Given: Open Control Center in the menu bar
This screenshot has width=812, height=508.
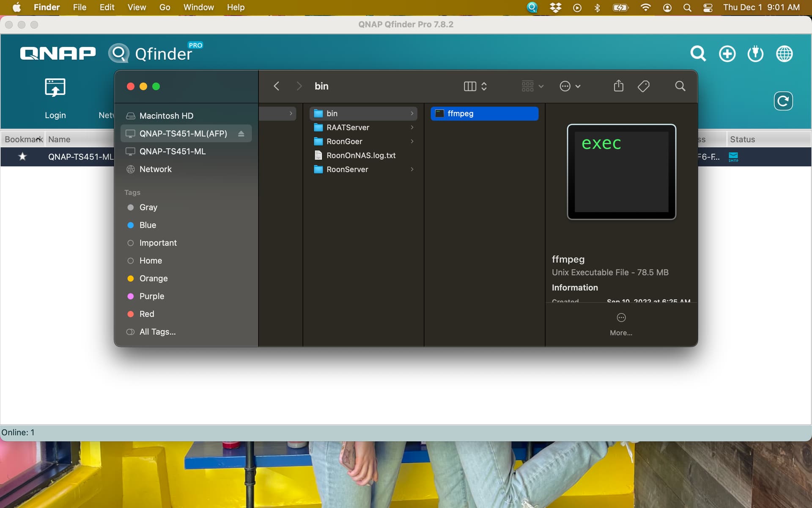Looking at the screenshot, I should 708,8.
